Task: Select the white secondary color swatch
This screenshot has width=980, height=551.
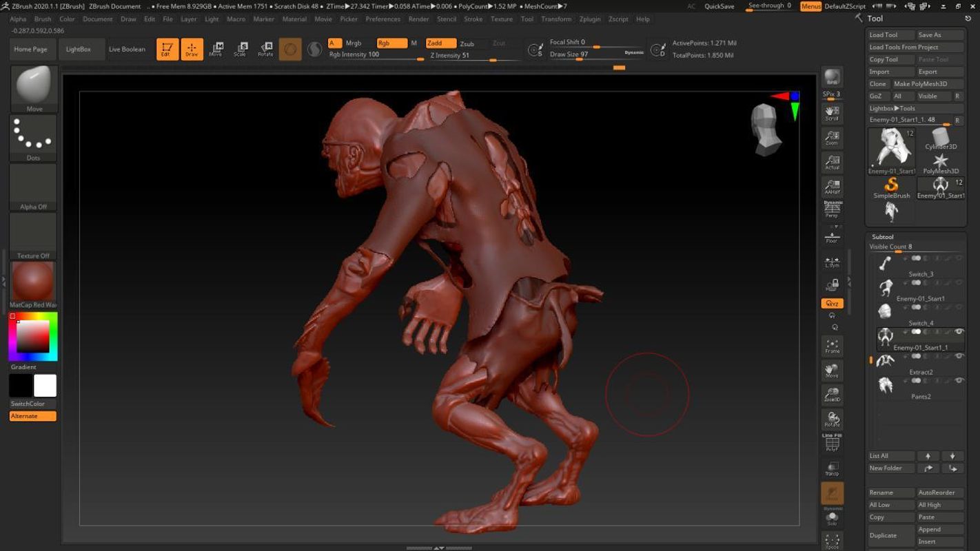Action: click(x=45, y=386)
